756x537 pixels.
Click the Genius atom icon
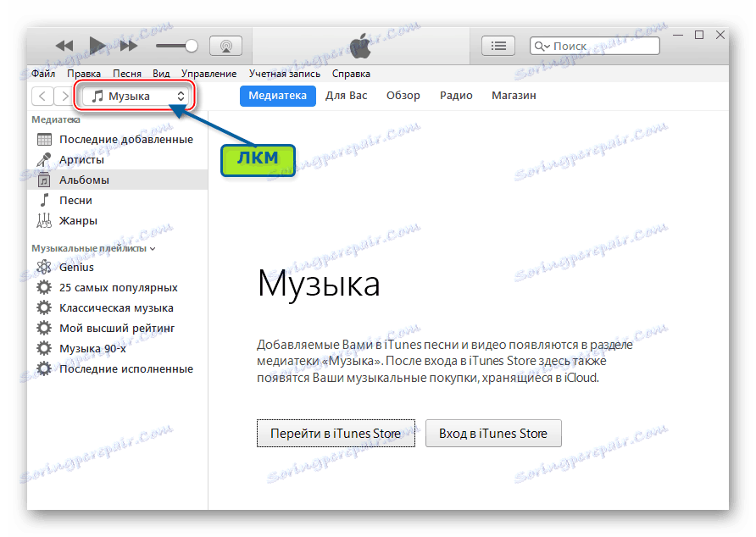(x=44, y=267)
